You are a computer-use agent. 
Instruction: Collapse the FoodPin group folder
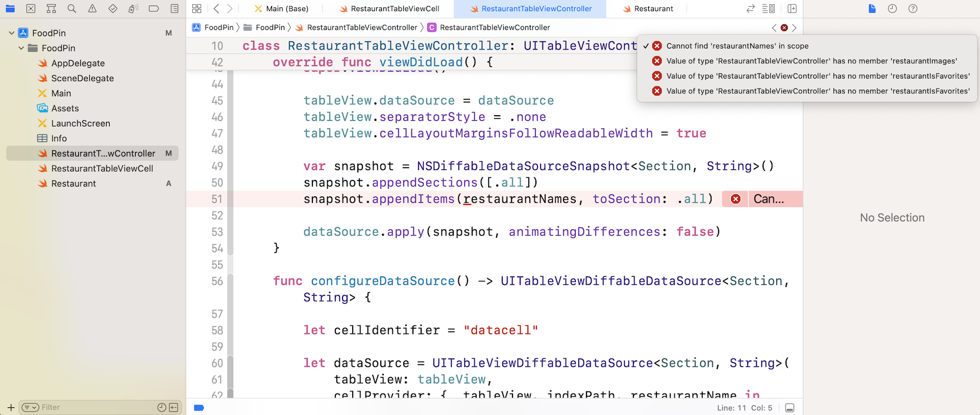click(x=21, y=48)
